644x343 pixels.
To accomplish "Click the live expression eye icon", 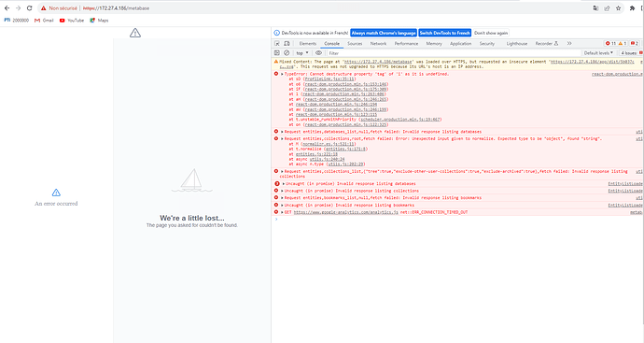I will pos(318,53).
